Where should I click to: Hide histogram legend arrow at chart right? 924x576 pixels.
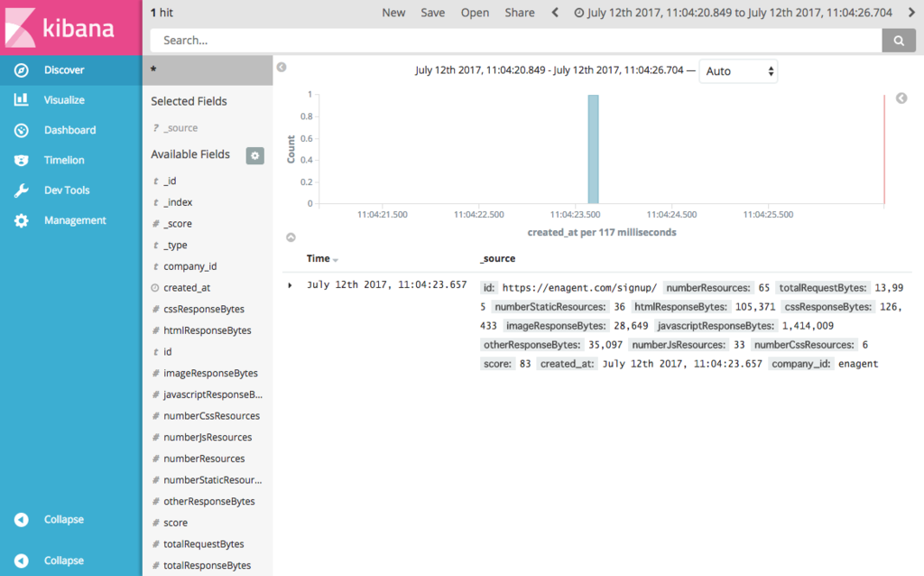(901, 98)
